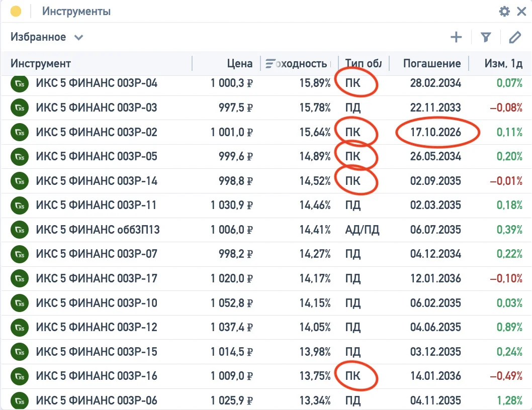
Task: Close the Инструменты widget
Action: (x=521, y=11)
